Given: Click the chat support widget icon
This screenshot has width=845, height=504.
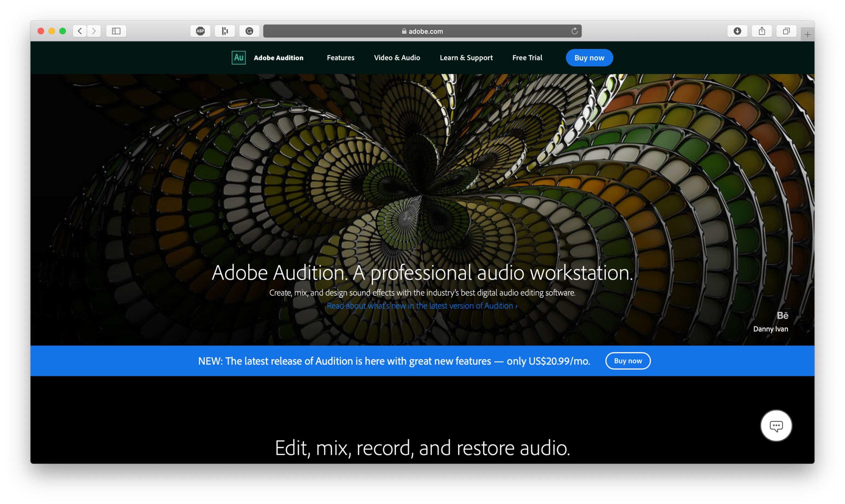Looking at the screenshot, I should 776,426.
